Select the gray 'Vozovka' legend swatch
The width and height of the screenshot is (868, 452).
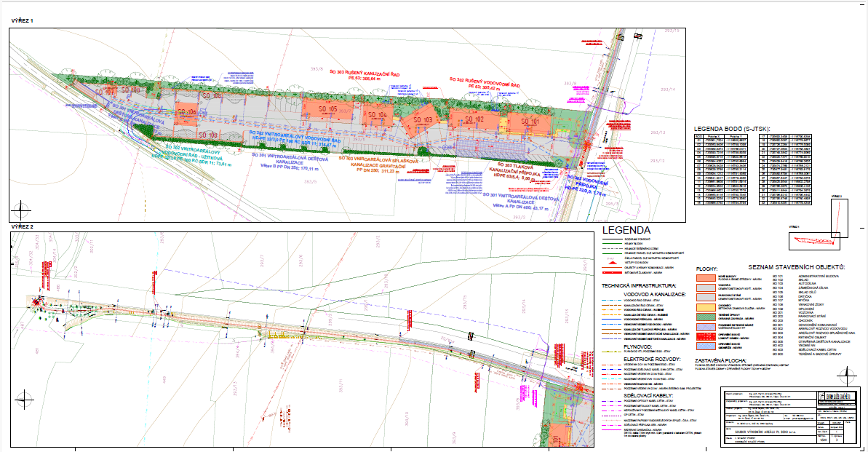[706, 288]
